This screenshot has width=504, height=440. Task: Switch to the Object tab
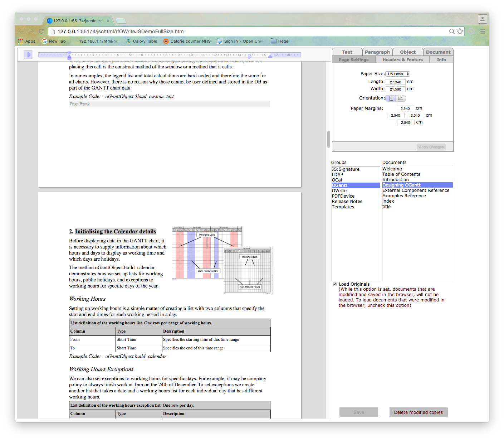click(x=408, y=52)
